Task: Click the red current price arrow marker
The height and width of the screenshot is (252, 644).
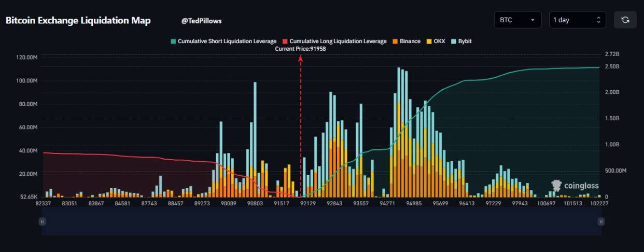Action: [300, 59]
